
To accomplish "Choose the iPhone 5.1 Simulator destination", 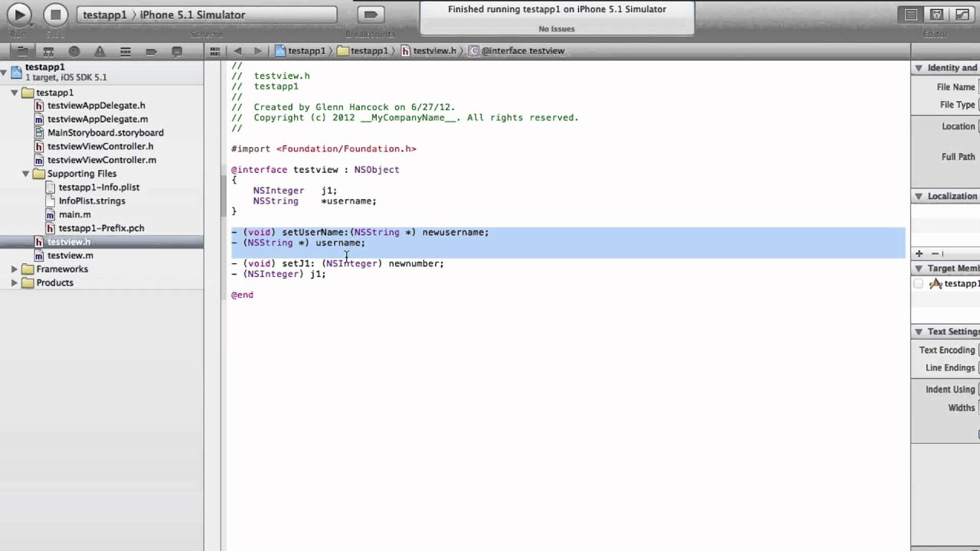I will pos(192,15).
